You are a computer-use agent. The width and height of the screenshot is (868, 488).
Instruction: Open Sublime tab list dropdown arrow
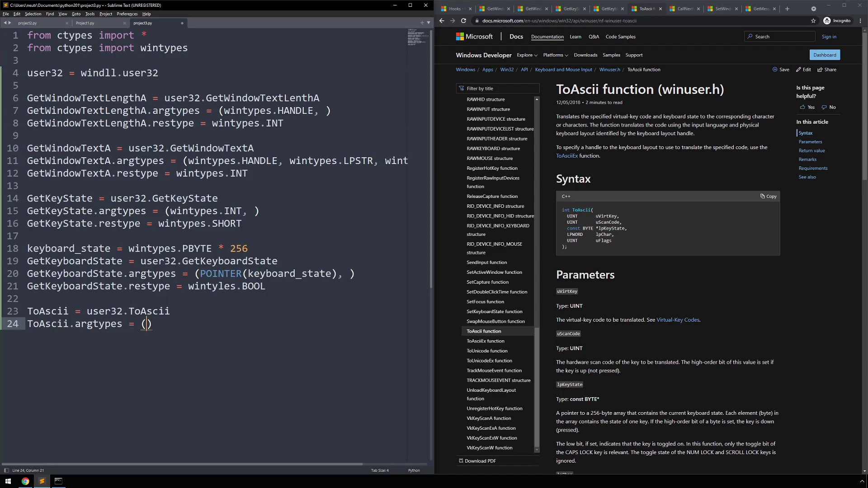pos(429,23)
